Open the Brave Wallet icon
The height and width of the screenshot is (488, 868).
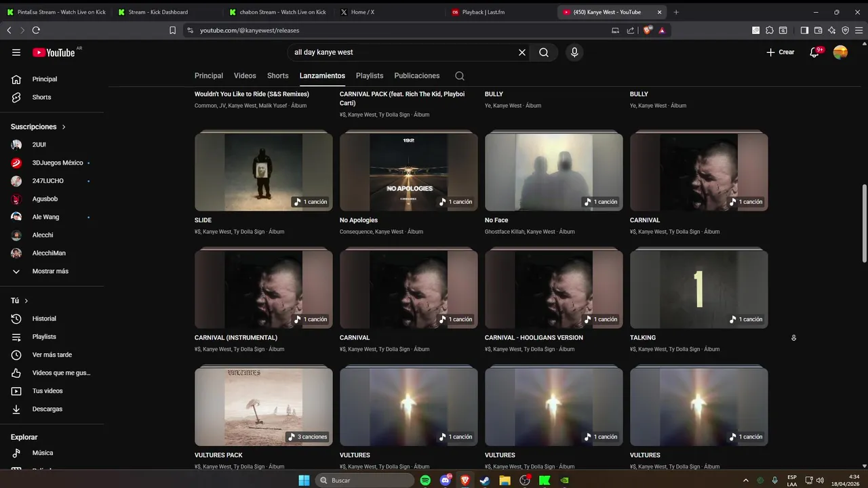pos(818,30)
